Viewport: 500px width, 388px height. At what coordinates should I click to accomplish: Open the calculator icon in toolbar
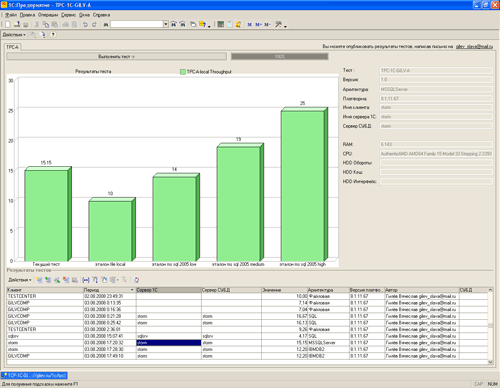click(x=220, y=24)
